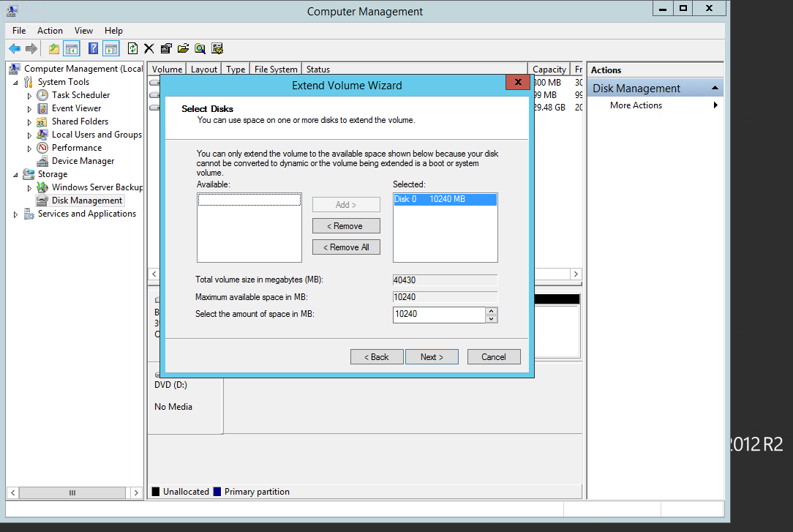Expand Services and Applications node

(x=16, y=214)
